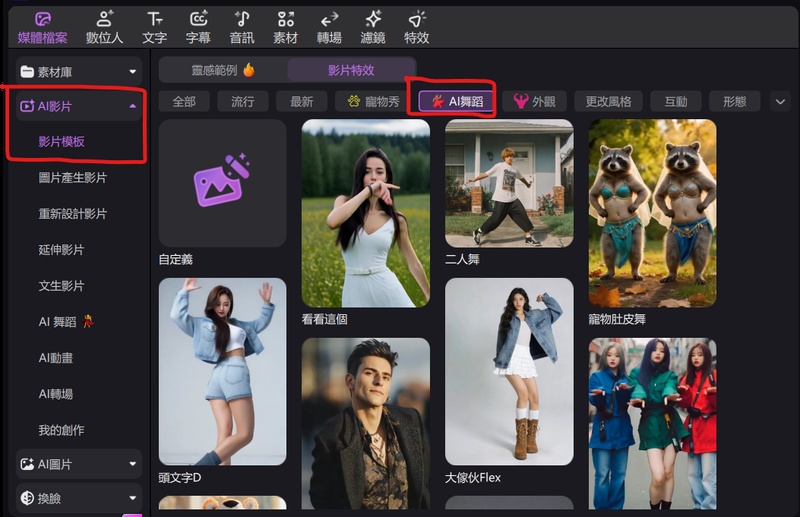Open the 音訊 audio panel
800x517 pixels.
click(242, 28)
